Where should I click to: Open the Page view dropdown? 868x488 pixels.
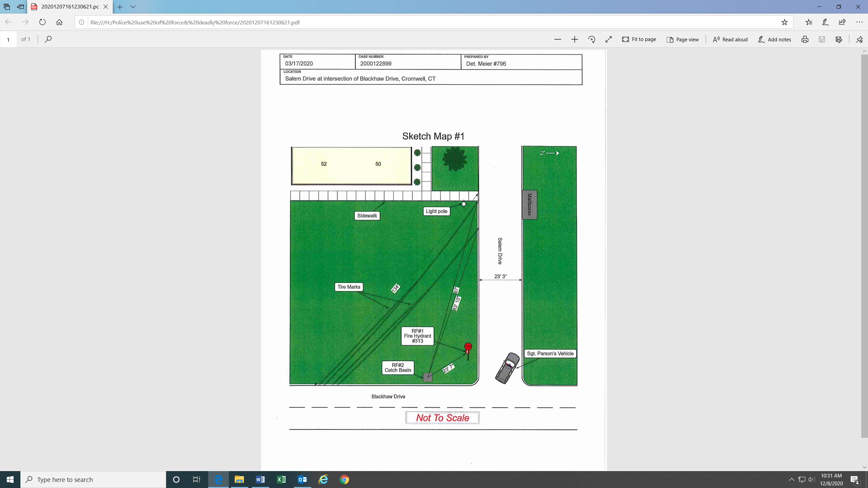[x=683, y=39]
